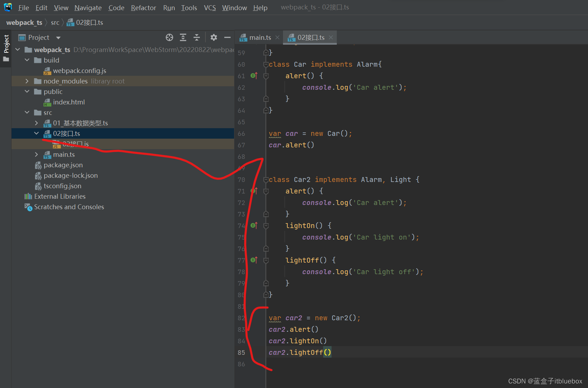
Task: Open the Tools menu
Action: [189, 8]
